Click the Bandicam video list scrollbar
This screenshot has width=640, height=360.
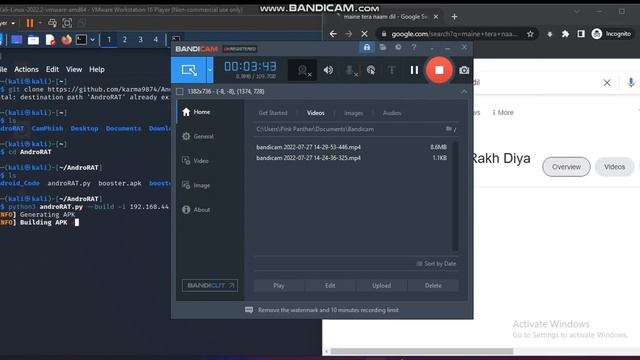(x=456, y=196)
